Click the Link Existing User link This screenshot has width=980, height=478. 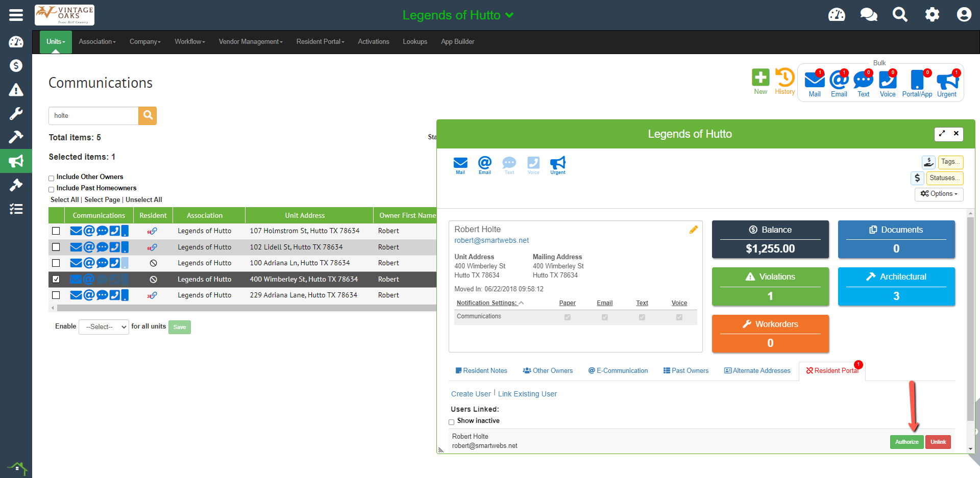[527, 394]
